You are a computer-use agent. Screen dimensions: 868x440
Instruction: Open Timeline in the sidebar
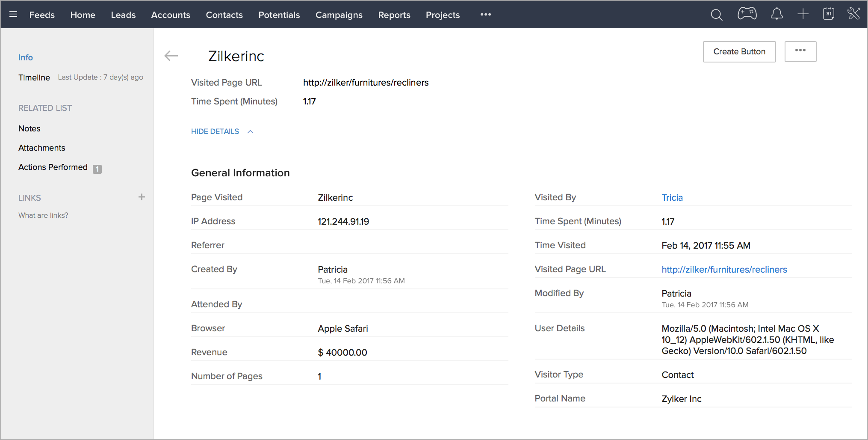34,77
